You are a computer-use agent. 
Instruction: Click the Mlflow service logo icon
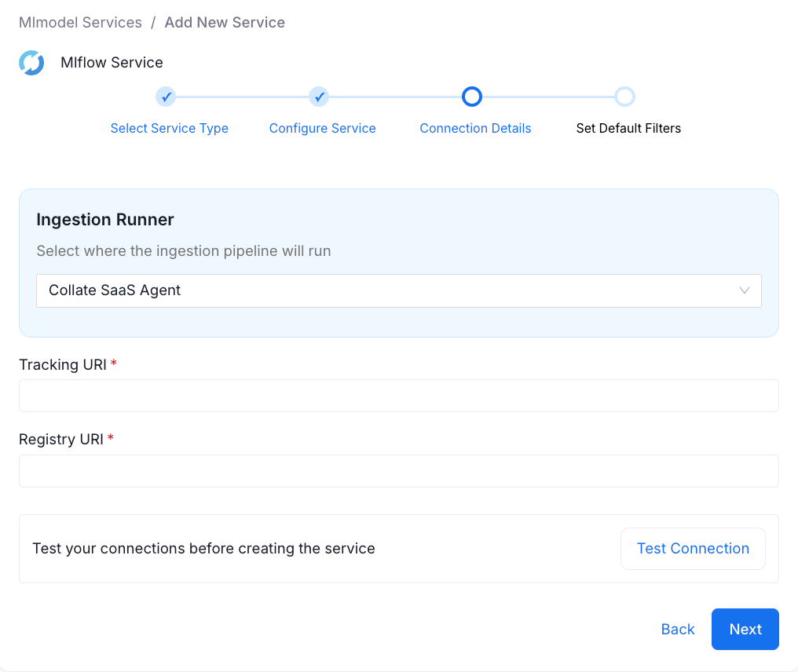31,63
